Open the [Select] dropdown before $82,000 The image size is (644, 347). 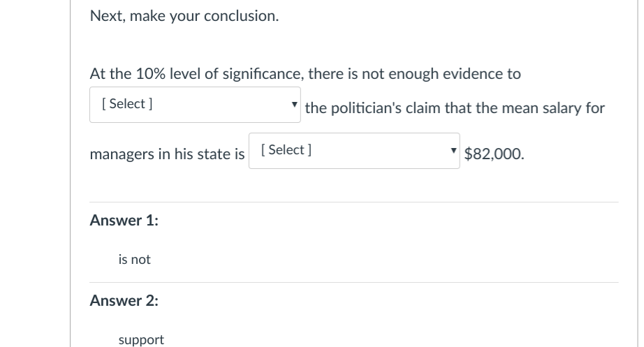(353, 151)
